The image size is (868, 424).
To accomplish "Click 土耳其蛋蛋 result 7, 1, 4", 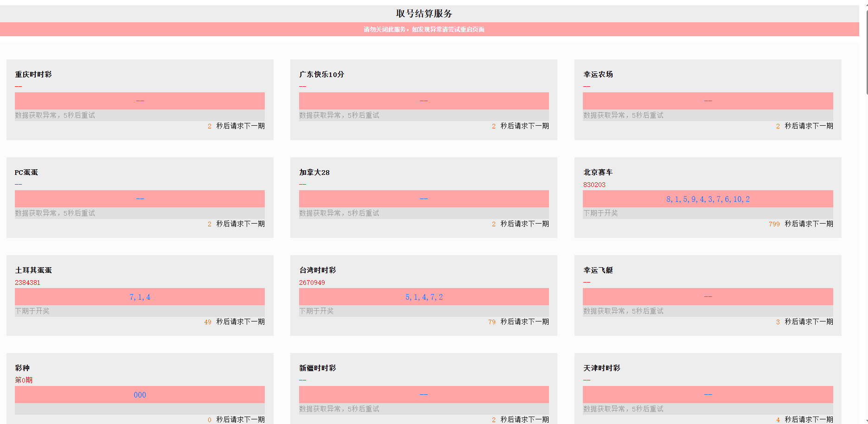I will [x=140, y=297].
